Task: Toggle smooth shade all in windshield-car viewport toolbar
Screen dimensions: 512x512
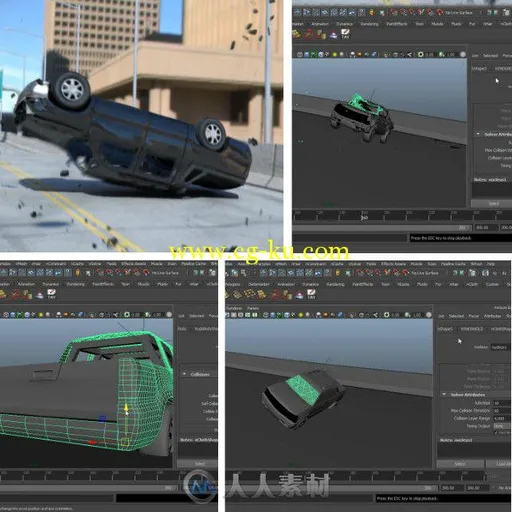Action: click(272, 315)
